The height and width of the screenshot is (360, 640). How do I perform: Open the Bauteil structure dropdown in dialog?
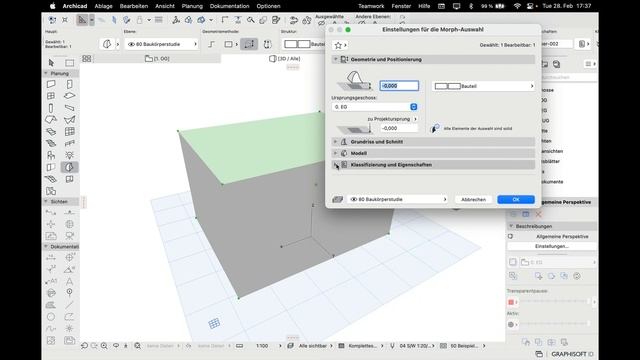[483, 86]
